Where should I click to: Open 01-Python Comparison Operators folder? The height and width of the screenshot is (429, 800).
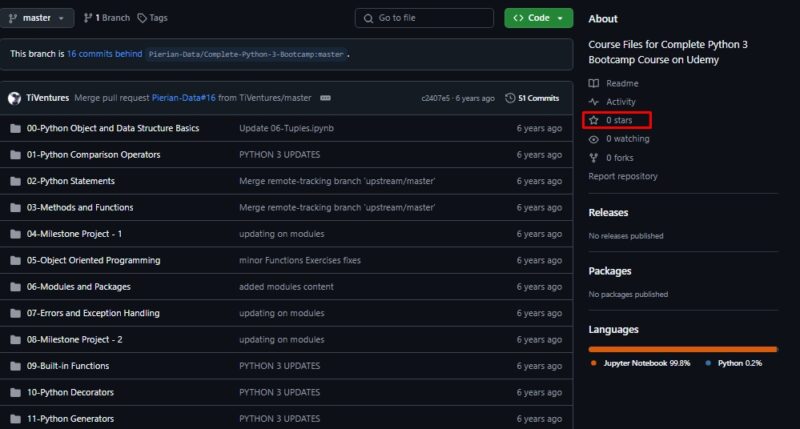pos(93,155)
